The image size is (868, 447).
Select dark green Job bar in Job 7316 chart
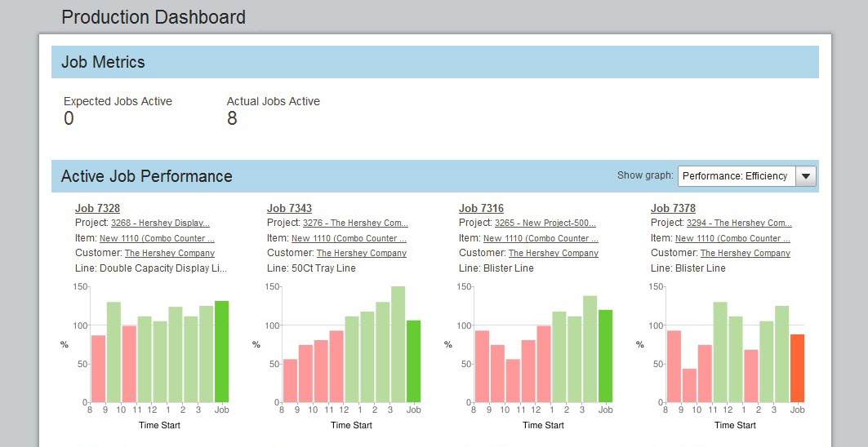click(605, 356)
